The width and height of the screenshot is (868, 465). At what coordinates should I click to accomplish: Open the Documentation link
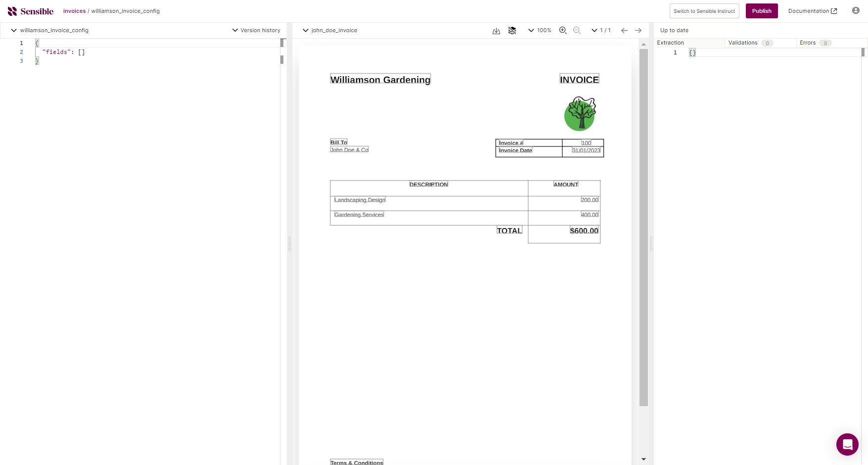tap(813, 11)
